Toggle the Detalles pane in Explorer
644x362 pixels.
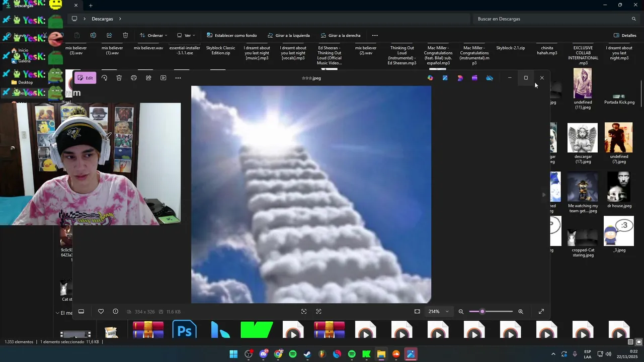pyautogui.click(x=625, y=35)
